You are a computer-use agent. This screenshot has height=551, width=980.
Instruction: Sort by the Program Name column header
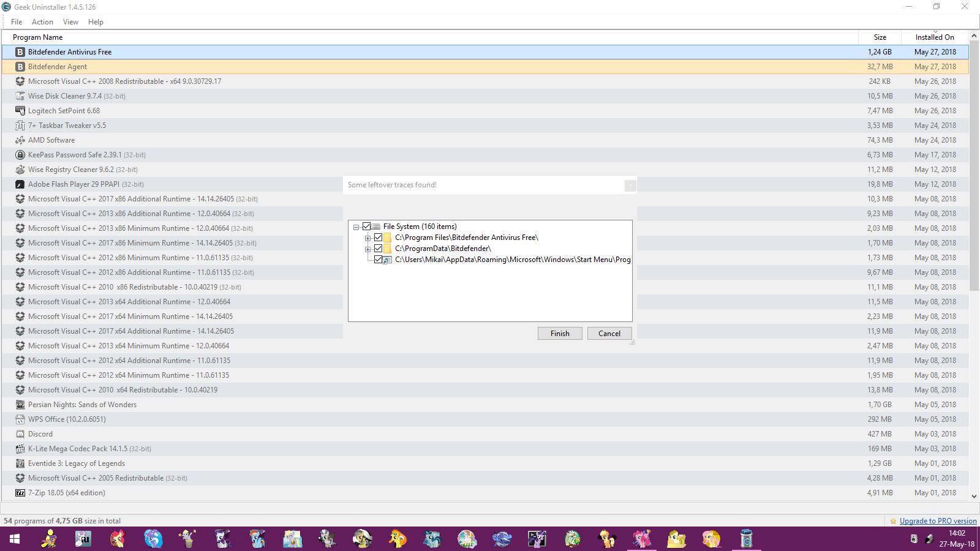coord(430,37)
